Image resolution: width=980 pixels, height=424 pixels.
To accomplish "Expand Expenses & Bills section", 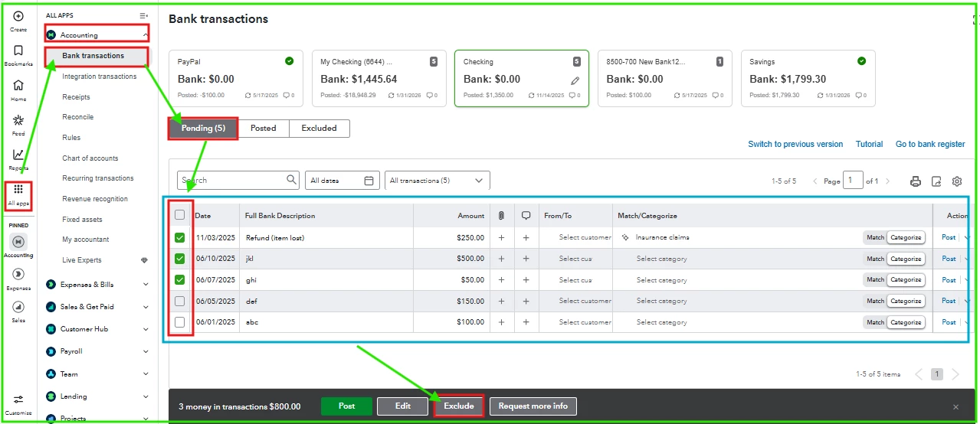I will (146, 285).
